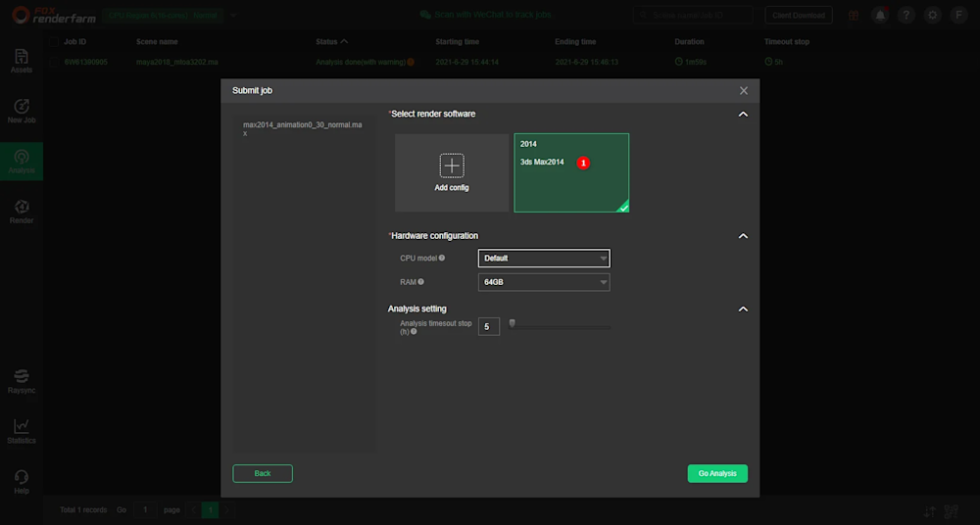Open the RAM 64GB dropdown

[544, 282]
